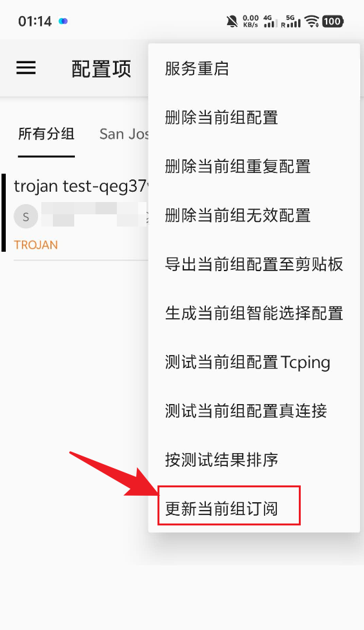
Task: Choose 按测试结果排序 option
Action: point(254,460)
